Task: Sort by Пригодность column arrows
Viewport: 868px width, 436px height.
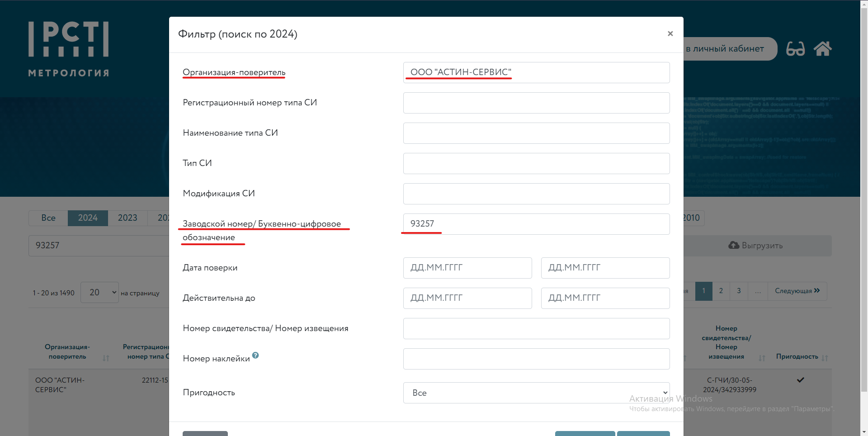Action: pyautogui.click(x=825, y=358)
